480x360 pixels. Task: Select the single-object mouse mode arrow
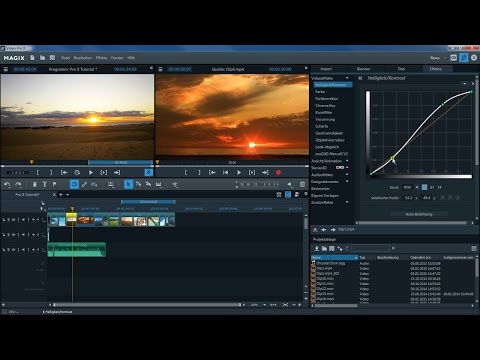click(128, 184)
